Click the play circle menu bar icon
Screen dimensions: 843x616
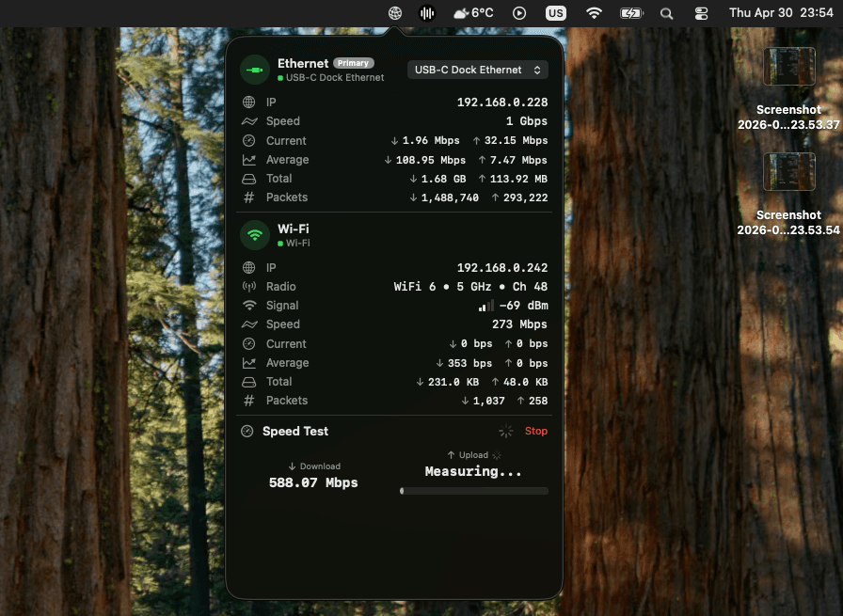[x=519, y=13]
